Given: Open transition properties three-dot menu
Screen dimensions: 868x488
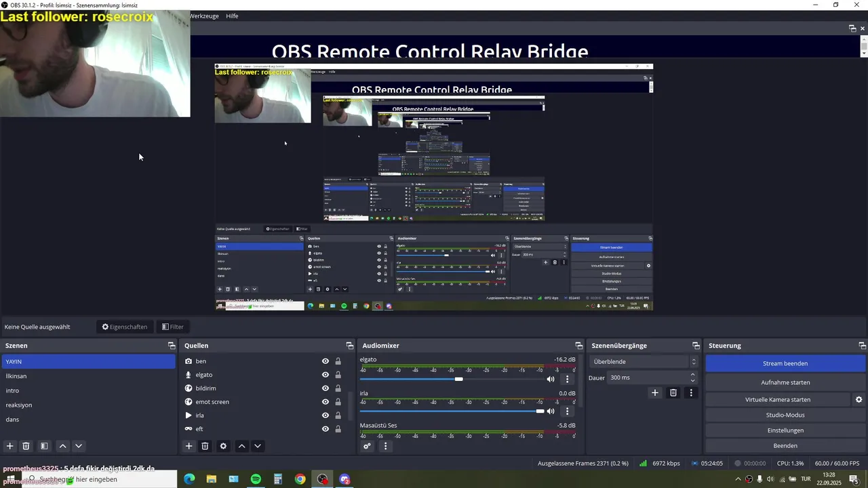Looking at the screenshot, I should [x=691, y=392].
